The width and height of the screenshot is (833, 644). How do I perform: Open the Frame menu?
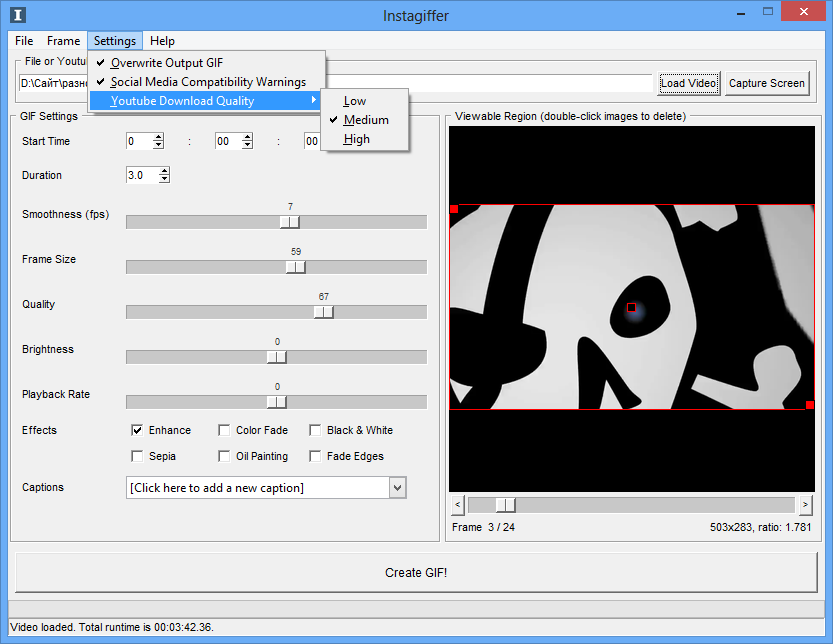(63, 41)
